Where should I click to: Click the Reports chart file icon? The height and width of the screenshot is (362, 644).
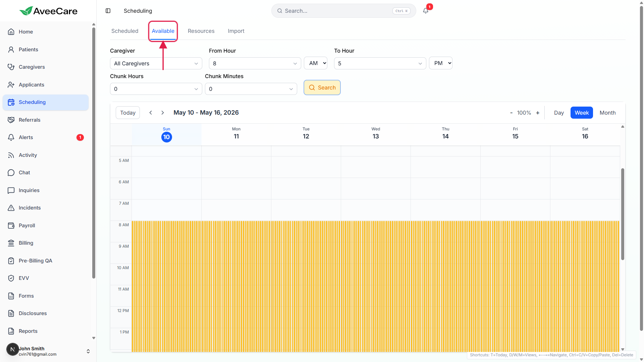[11, 331]
